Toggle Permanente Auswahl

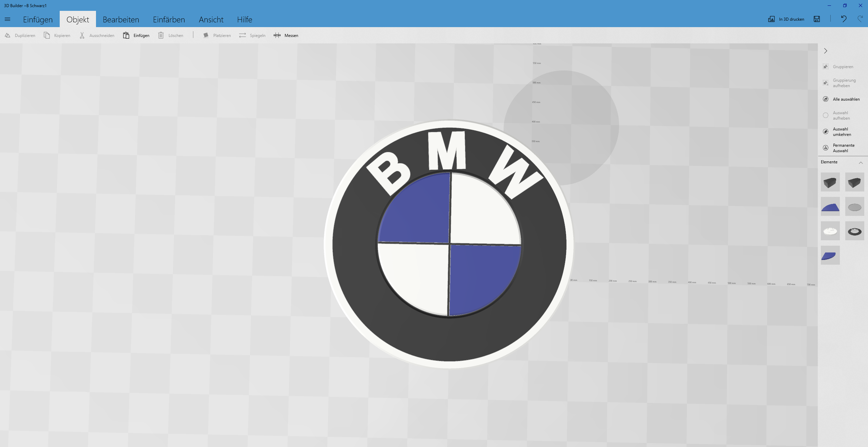click(839, 148)
